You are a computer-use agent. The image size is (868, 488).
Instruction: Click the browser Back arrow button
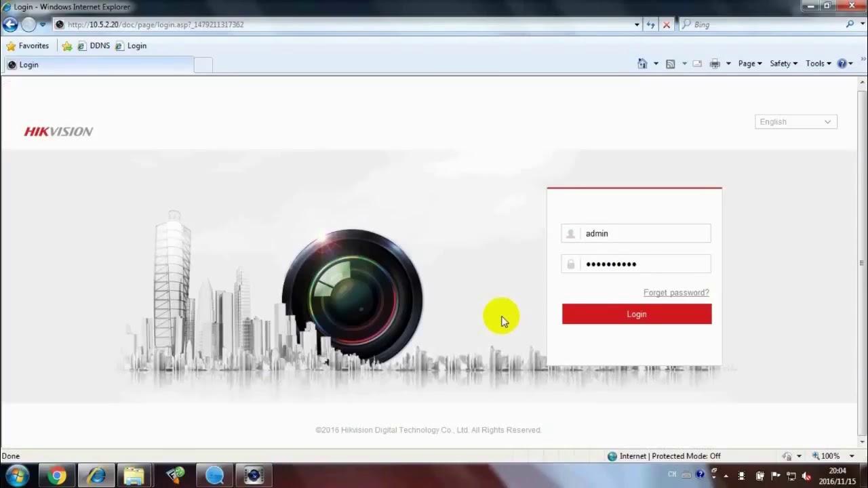tap(10, 24)
